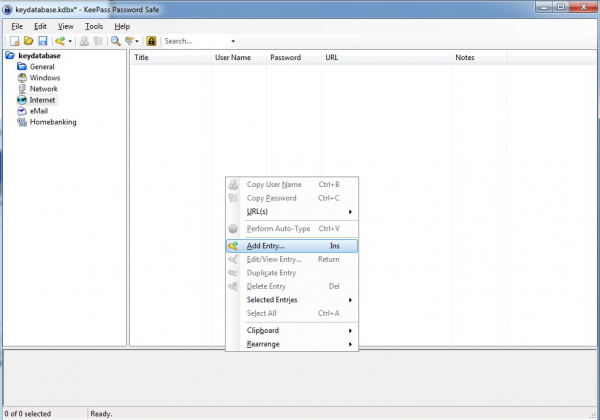600x420 pixels.
Task: Select the keydatabase root group
Action: pyautogui.click(x=39, y=56)
